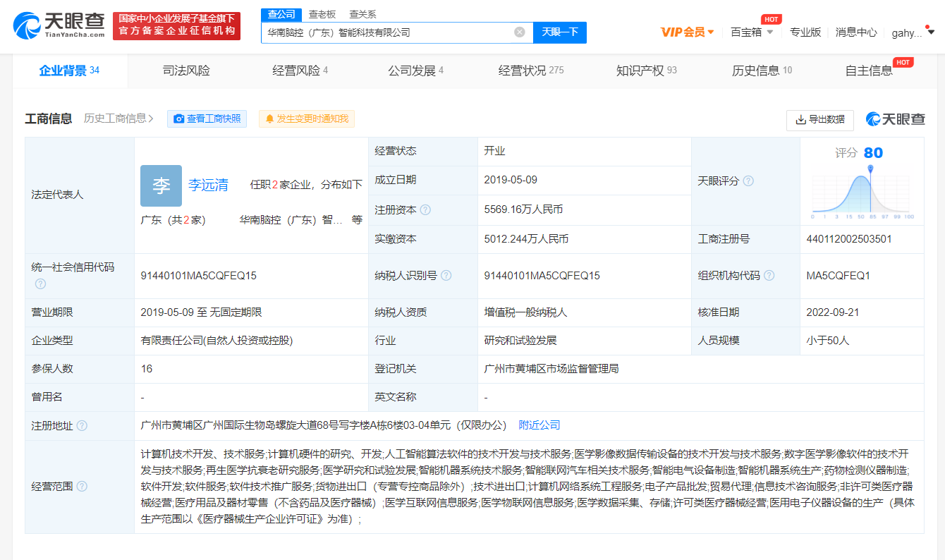Open 专业版 link in header
Screen dimensions: 945x560
click(x=805, y=32)
